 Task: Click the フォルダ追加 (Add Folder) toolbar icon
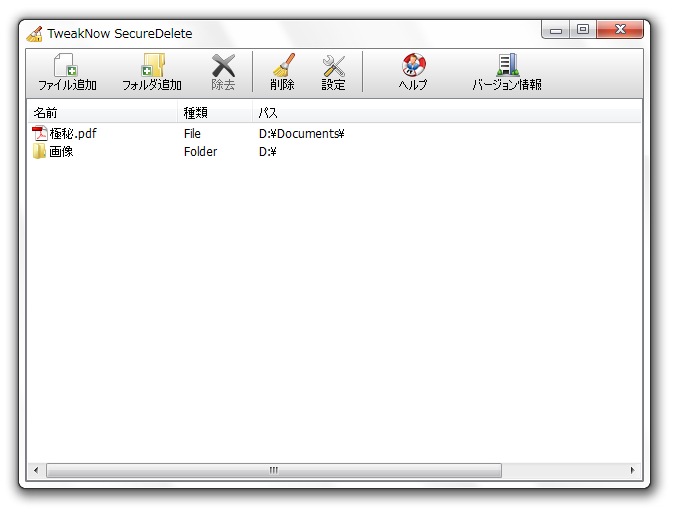point(153,65)
